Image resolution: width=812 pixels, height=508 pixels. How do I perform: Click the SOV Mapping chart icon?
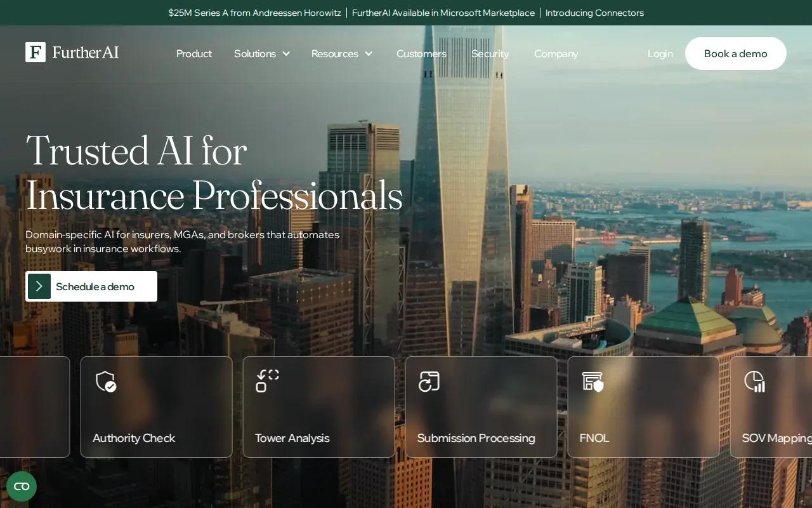tap(755, 382)
